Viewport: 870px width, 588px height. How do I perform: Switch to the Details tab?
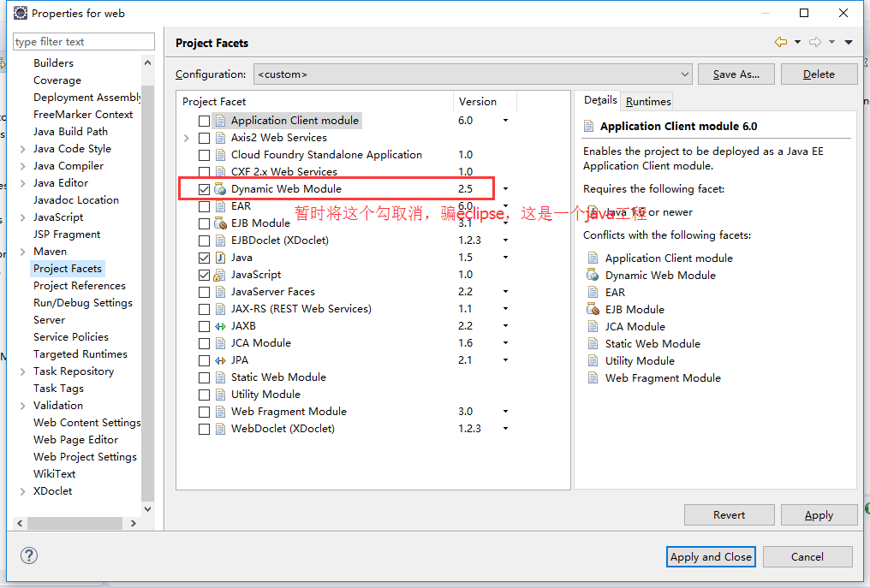[600, 100]
